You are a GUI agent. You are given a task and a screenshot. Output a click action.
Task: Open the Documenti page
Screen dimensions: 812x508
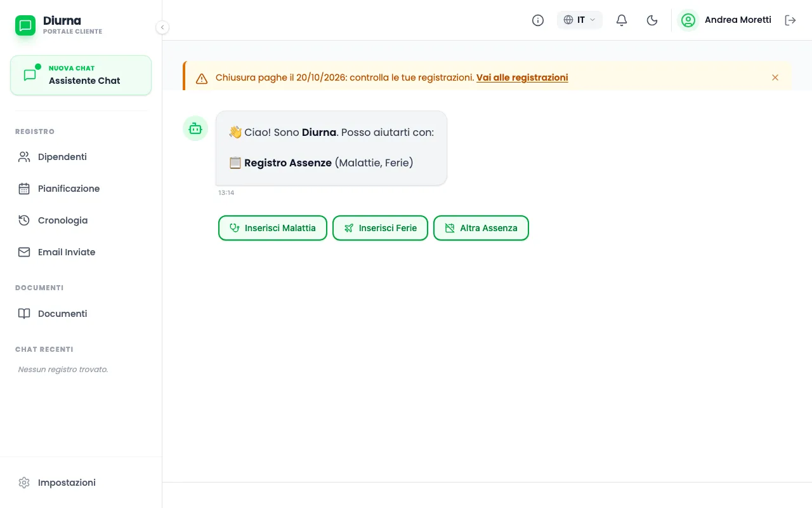point(81,314)
